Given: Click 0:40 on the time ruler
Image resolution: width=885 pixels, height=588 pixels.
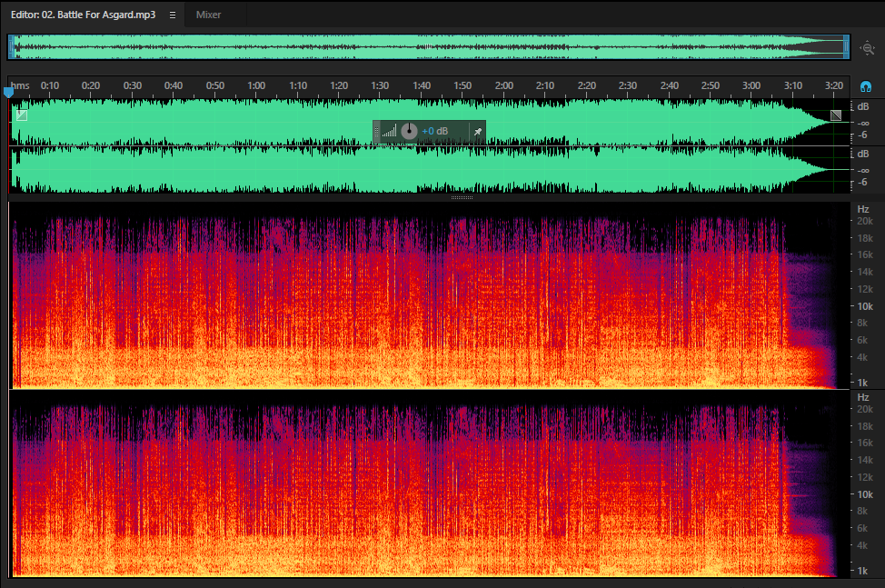Looking at the screenshot, I should 174,85.
